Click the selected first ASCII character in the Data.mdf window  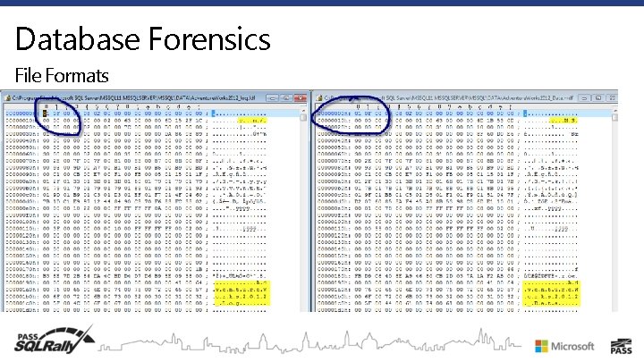coord(525,114)
